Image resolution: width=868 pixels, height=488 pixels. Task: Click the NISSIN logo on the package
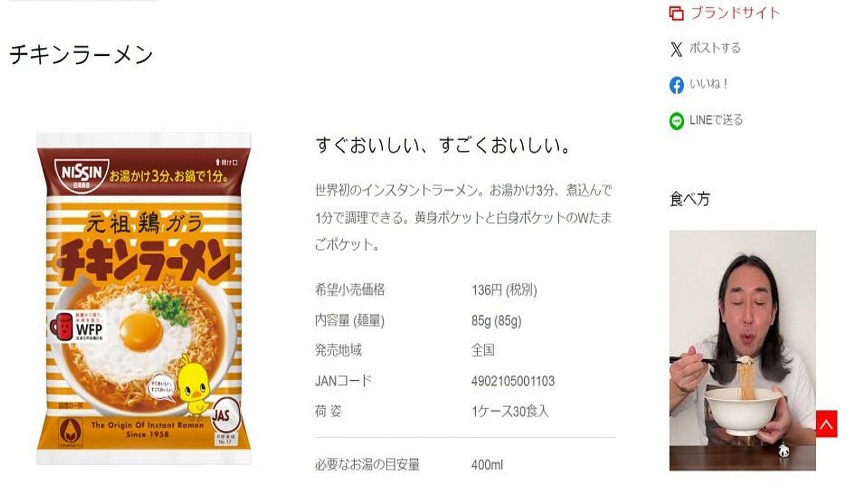[x=82, y=174]
